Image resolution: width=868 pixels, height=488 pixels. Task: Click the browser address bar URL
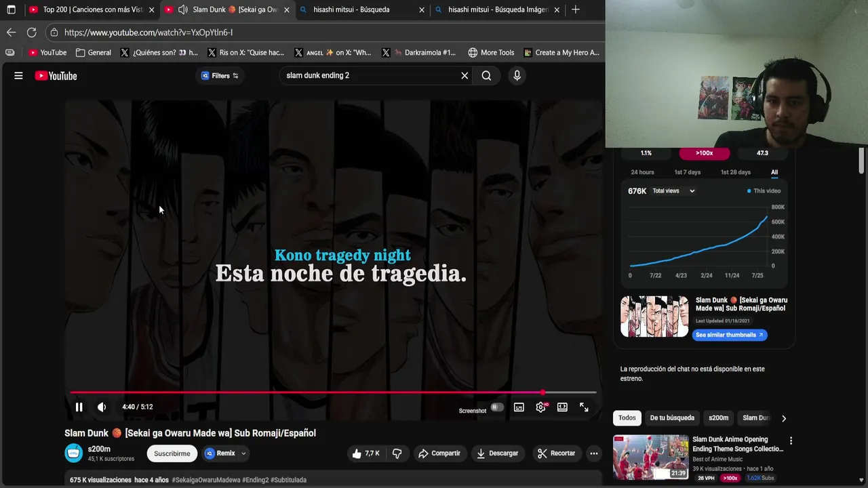(x=149, y=32)
